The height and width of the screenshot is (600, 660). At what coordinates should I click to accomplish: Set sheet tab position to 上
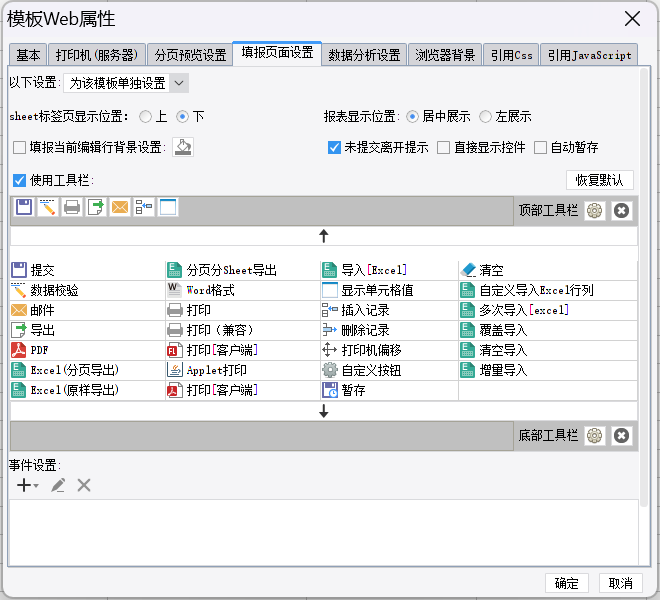(x=146, y=117)
